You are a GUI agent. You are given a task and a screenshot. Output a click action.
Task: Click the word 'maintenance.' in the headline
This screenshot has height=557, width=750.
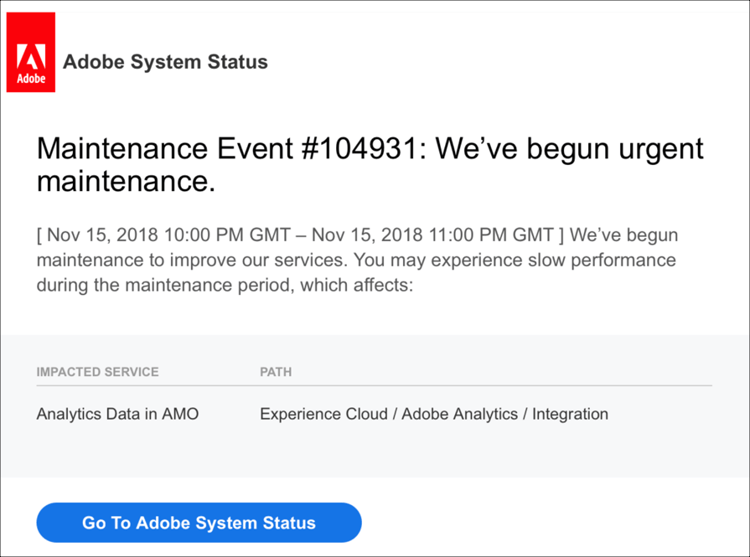(x=126, y=182)
